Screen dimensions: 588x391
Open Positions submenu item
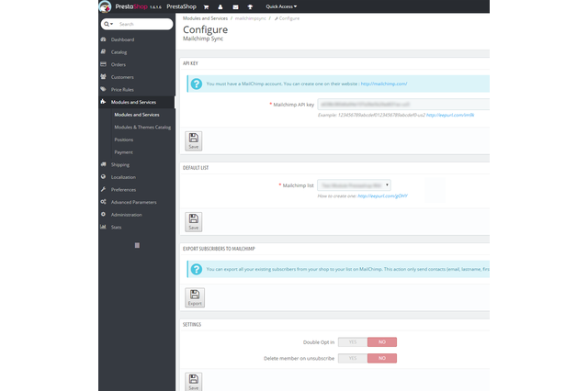tap(124, 140)
